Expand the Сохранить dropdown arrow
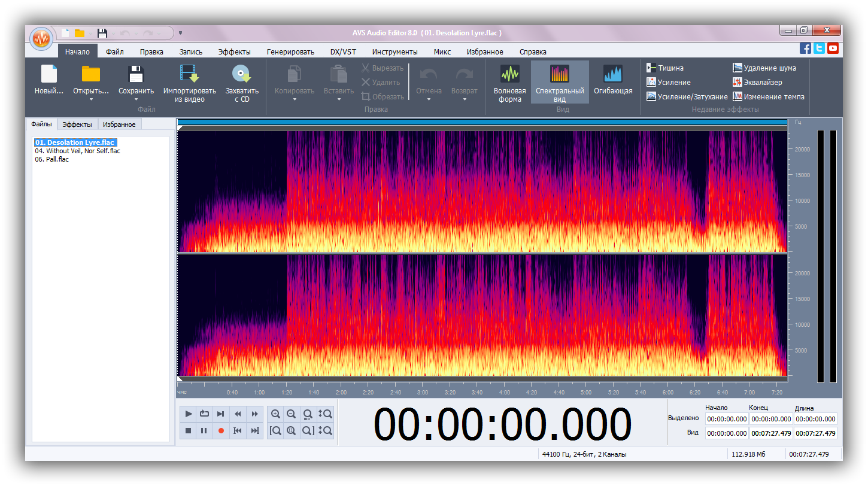868x486 pixels. click(x=136, y=99)
